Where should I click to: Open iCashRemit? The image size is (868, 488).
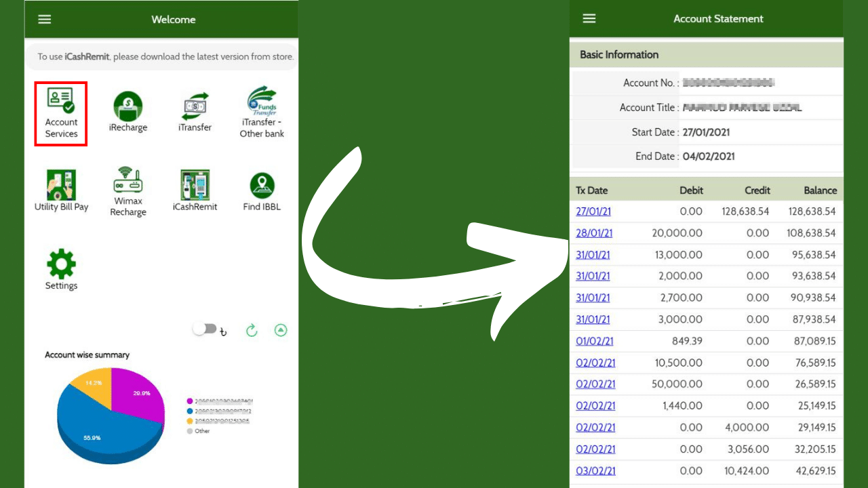tap(195, 191)
